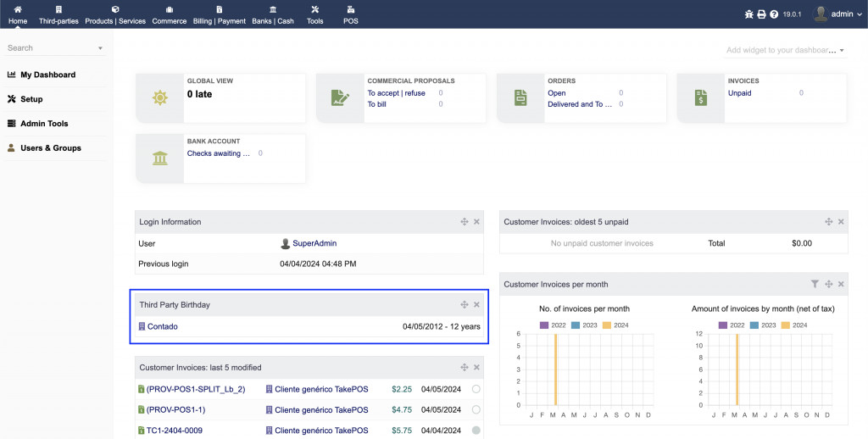Open the Billing | Payment menu

[x=219, y=14]
